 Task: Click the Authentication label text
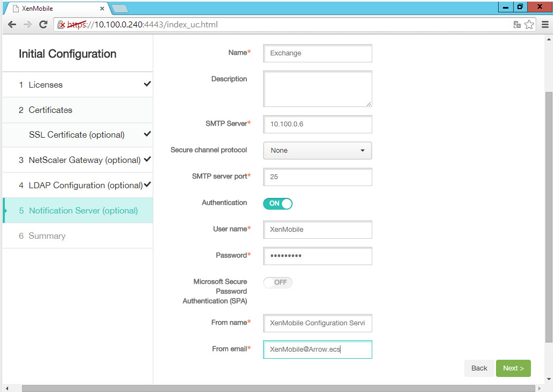tap(224, 203)
